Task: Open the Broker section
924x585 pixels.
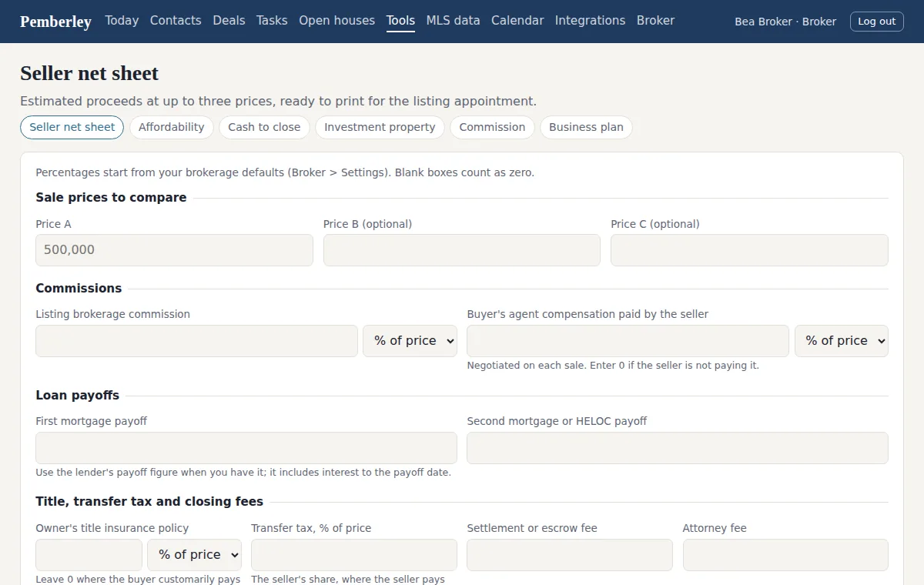Action: [x=655, y=21]
